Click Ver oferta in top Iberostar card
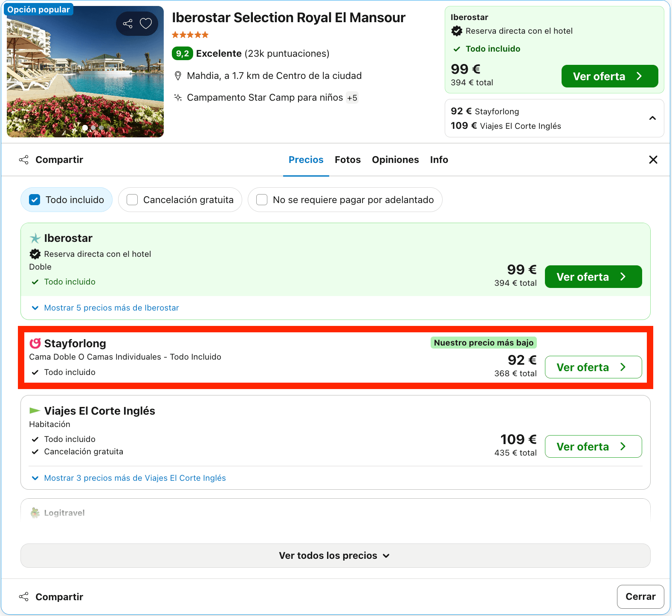 pos(610,76)
